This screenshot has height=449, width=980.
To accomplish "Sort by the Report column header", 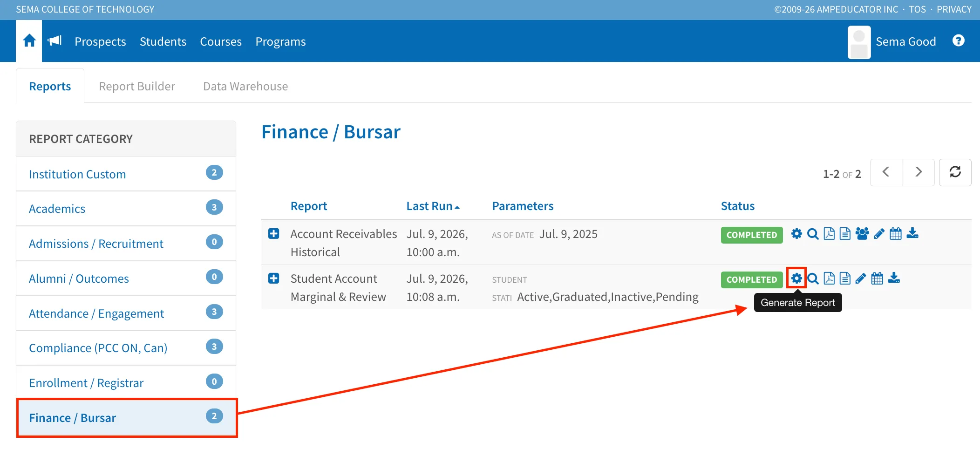I will [x=309, y=206].
